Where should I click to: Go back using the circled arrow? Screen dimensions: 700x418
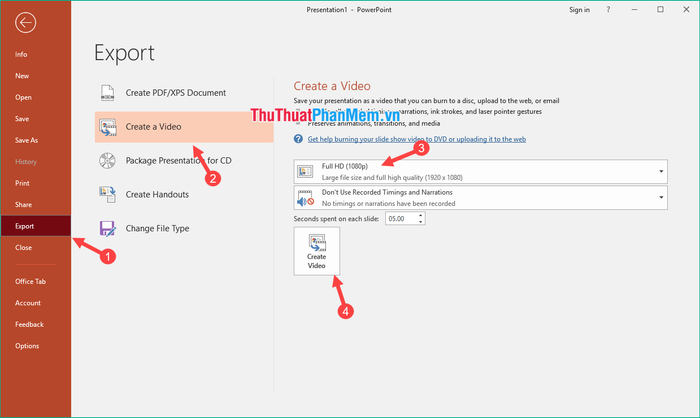click(x=25, y=22)
